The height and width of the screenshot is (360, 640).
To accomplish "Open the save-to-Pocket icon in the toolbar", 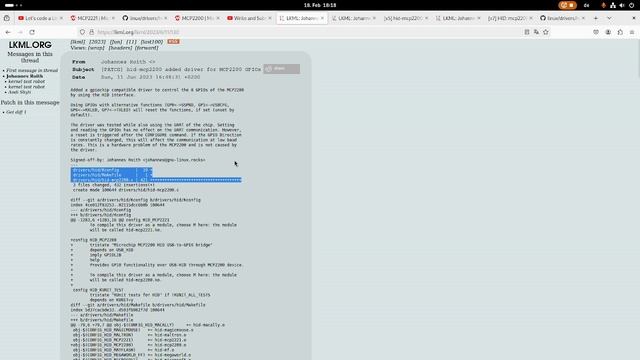I will 596,32.
